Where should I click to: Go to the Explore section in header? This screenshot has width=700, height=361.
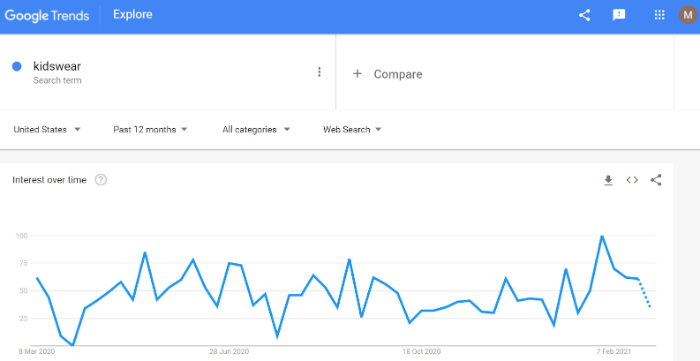(133, 15)
